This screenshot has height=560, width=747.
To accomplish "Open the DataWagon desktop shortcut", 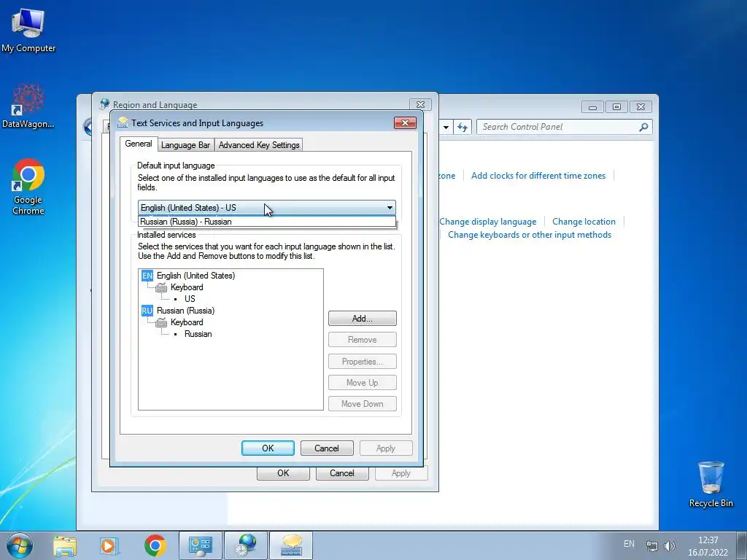I will (x=28, y=106).
